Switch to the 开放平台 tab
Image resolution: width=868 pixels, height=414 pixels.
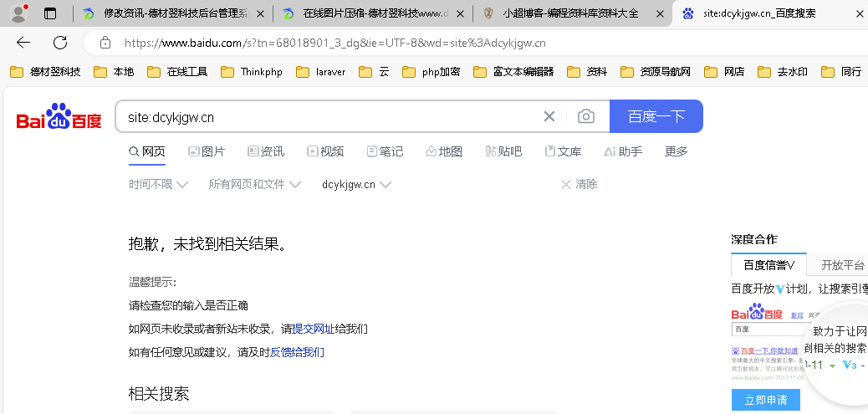pyautogui.click(x=841, y=264)
